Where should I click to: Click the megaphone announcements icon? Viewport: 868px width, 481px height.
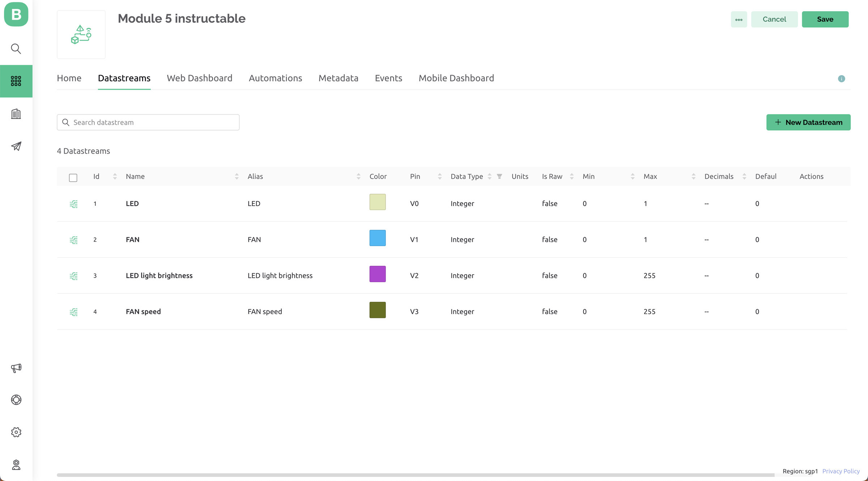click(x=16, y=368)
